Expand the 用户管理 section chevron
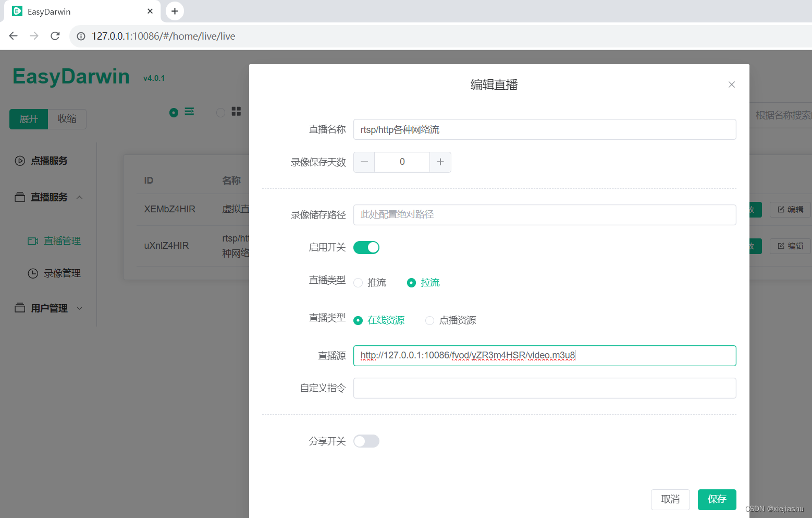812x518 pixels. tap(79, 308)
